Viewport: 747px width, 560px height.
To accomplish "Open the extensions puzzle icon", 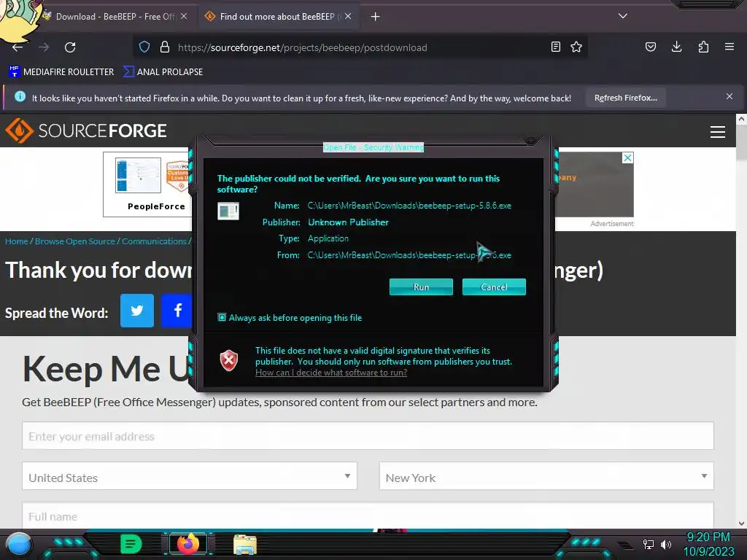I will tap(703, 47).
